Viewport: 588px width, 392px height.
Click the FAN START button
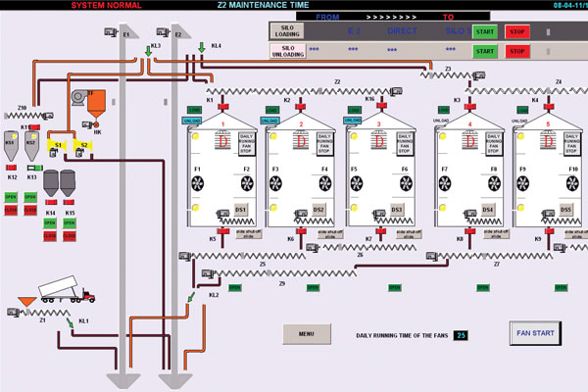(537, 333)
